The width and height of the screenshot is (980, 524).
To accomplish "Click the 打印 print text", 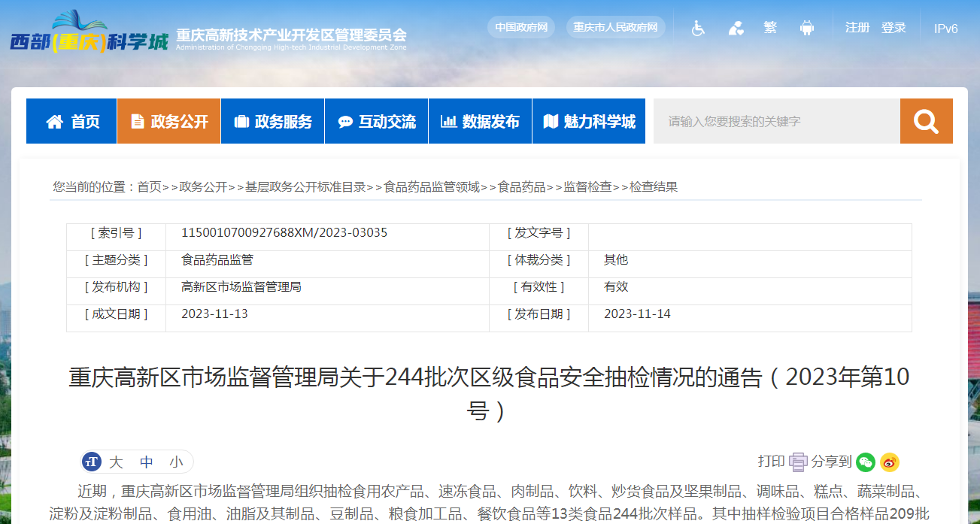I will tap(771, 462).
